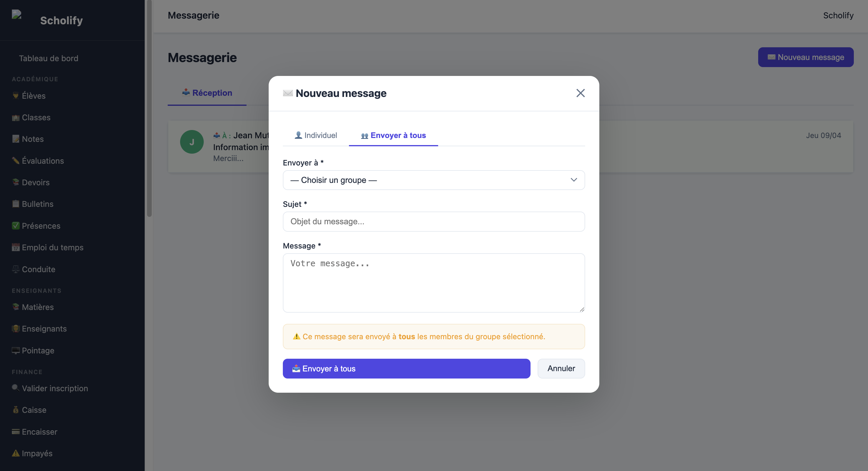Open the Bulletins sidebar item

[37, 204]
